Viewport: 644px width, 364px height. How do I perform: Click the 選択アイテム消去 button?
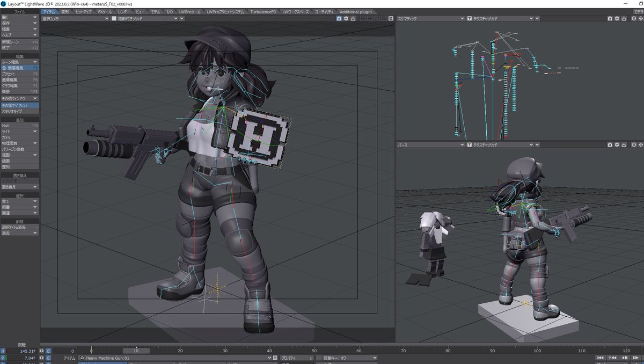(x=19, y=228)
